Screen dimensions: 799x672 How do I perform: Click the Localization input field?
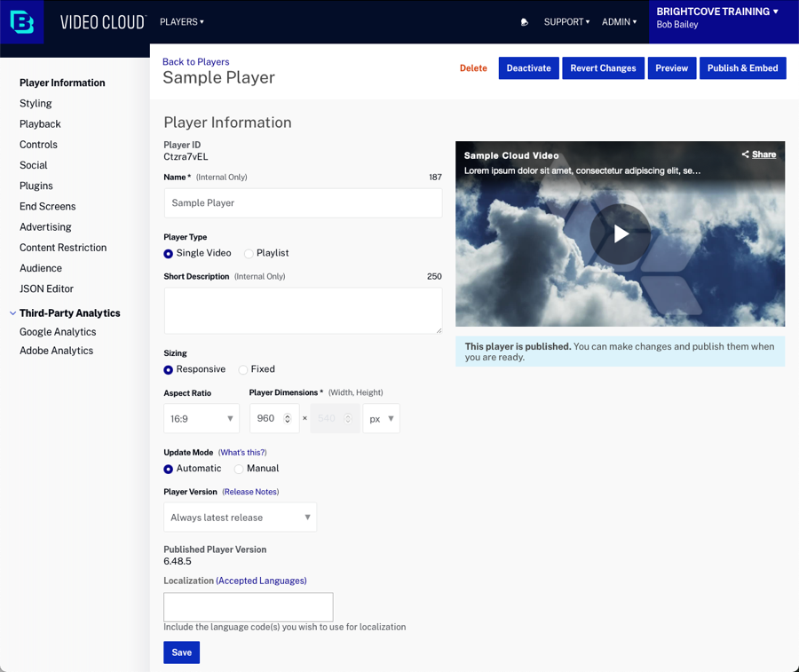249,607
